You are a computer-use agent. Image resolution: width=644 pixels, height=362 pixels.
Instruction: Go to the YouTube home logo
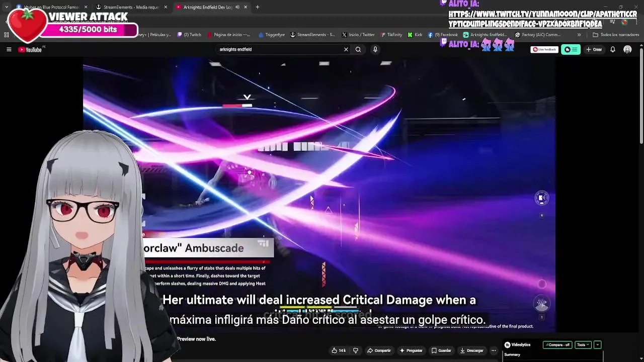30,49
